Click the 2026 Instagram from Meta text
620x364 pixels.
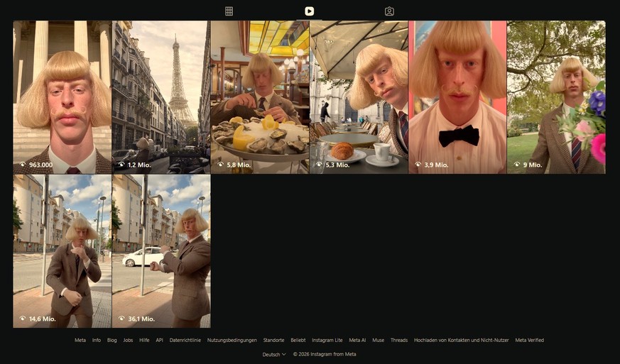pyautogui.click(x=325, y=354)
